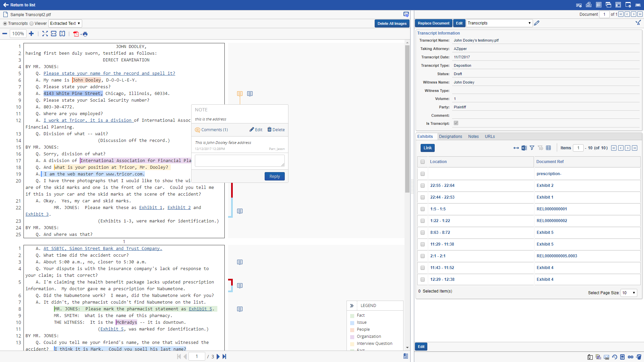This screenshot has height=362, width=644.
Task: Open the filter funnel in Exhibits toolbar
Action: pyautogui.click(x=532, y=148)
